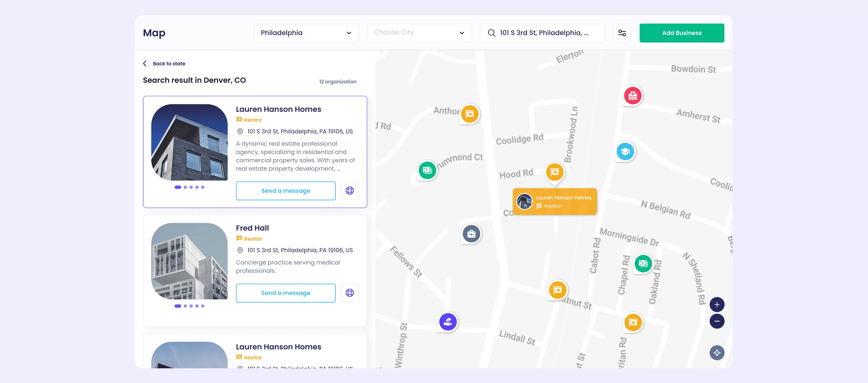Open the filter settings icon
868x383 pixels.
coord(622,33)
